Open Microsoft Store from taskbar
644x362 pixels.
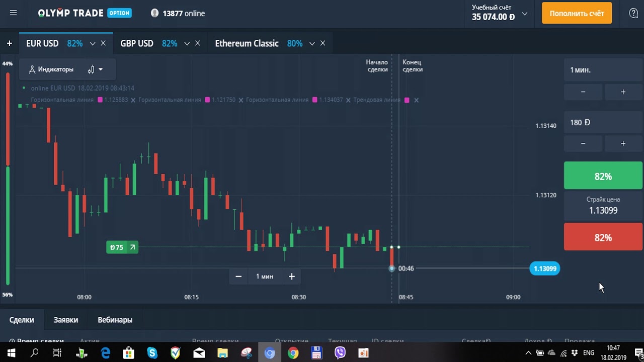click(x=128, y=353)
